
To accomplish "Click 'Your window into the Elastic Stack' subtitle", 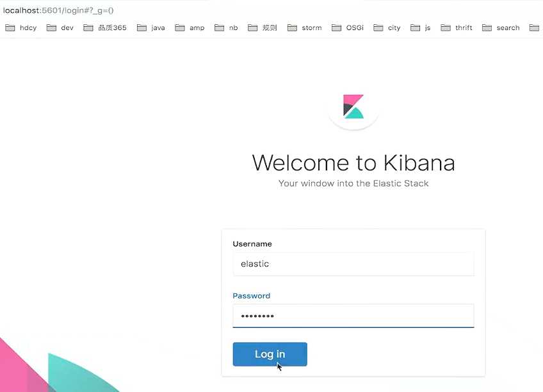I will click(353, 183).
